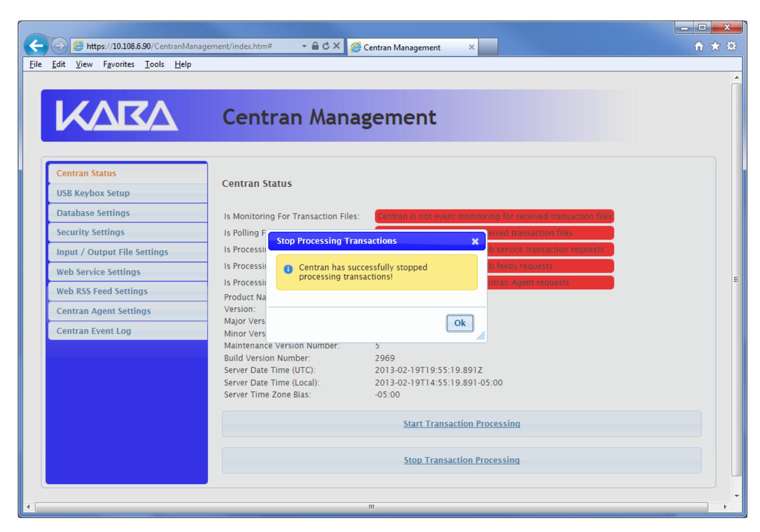Click Start Transaction Processing link
Image resolution: width=760 pixels, height=532 pixels.
point(462,424)
